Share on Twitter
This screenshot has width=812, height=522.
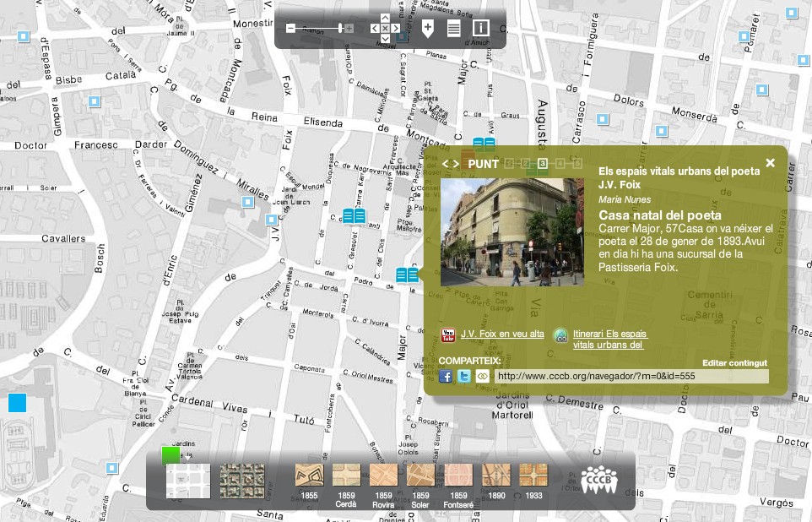(x=464, y=377)
